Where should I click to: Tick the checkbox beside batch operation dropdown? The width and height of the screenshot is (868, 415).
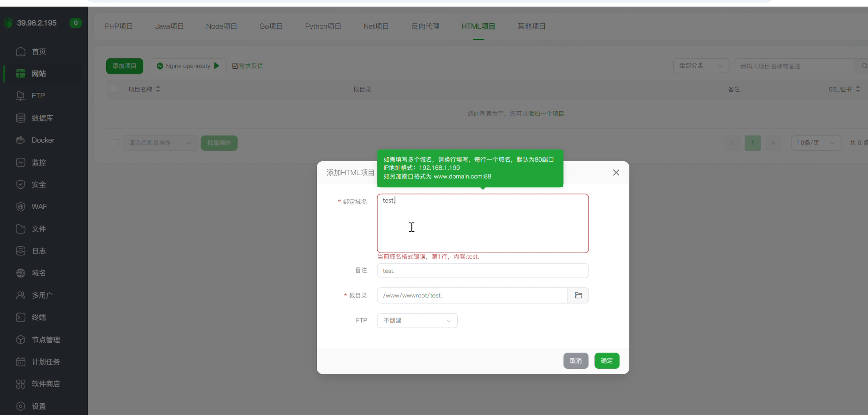click(114, 143)
